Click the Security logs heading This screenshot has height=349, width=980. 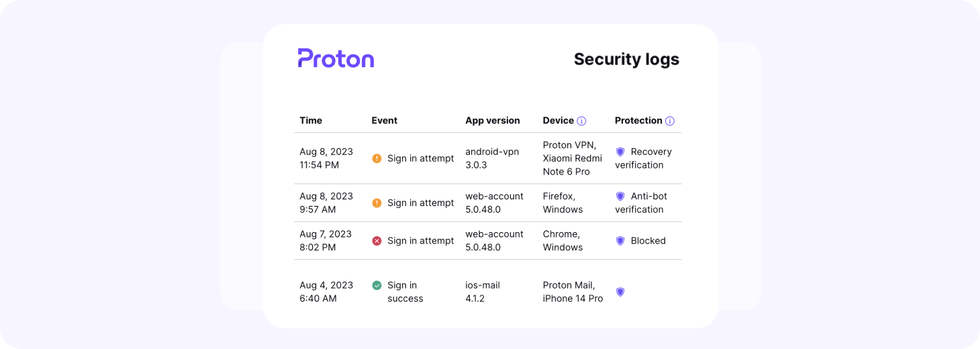626,59
